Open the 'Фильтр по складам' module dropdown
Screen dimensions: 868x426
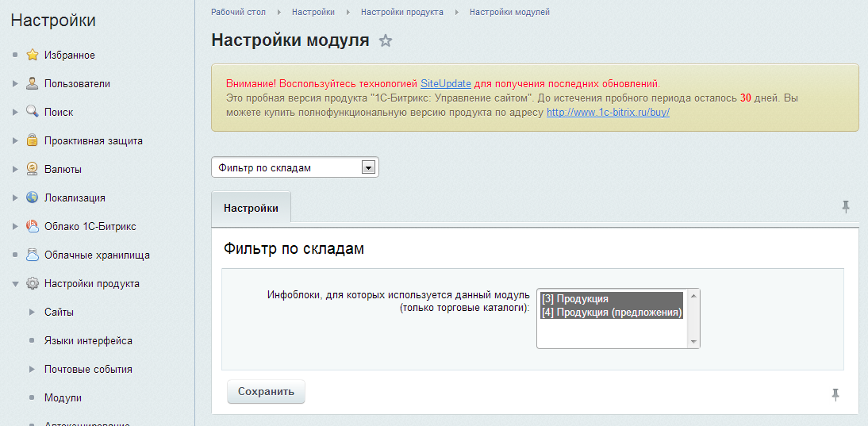point(294,167)
